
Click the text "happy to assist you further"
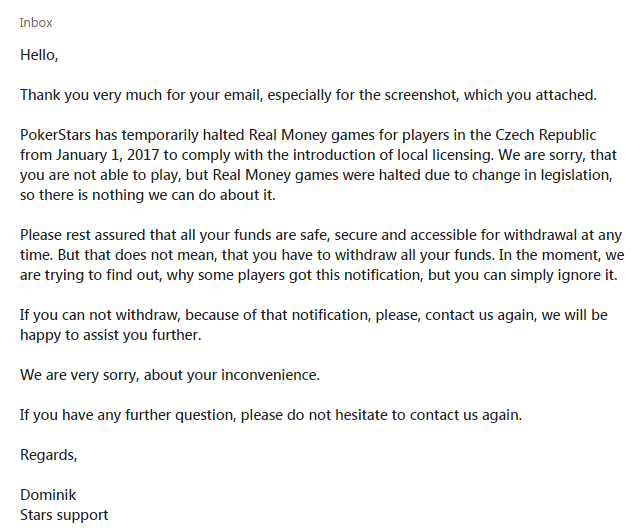pyautogui.click(x=111, y=335)
